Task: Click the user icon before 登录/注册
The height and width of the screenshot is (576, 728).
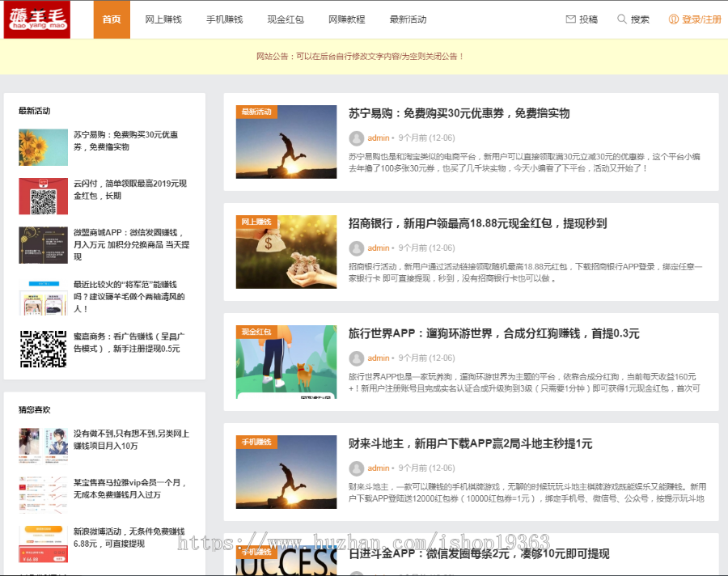Action: [672, 18]
